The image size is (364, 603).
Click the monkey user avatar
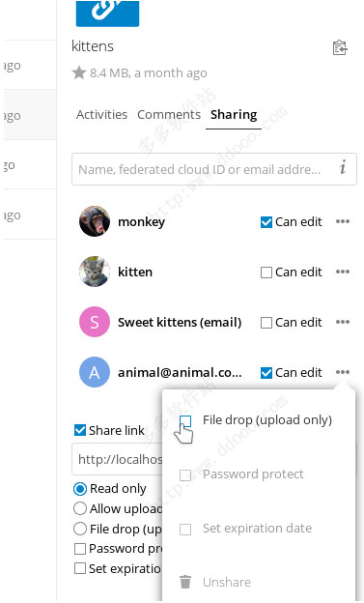click(x=95, y=221)
